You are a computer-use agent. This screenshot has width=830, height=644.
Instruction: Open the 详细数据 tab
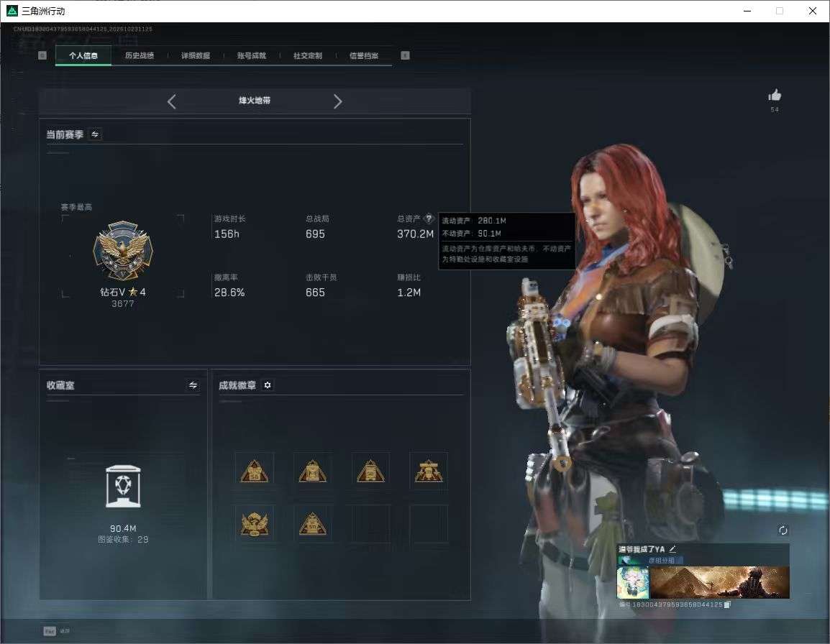[x=196, y=55]
